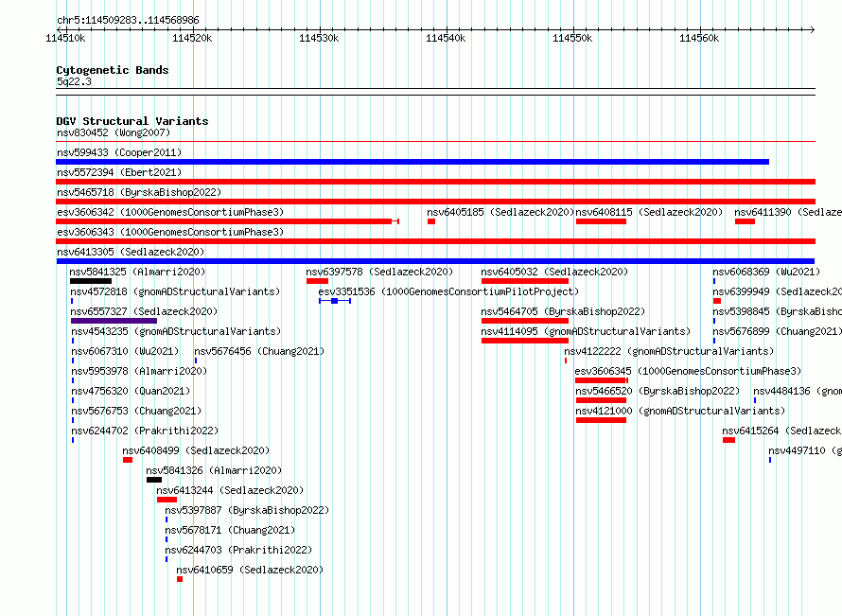Click nsv5466520 (ByrskaBishop2022) label
Viewport: 842px width, 616px height.
click(658, 391)
